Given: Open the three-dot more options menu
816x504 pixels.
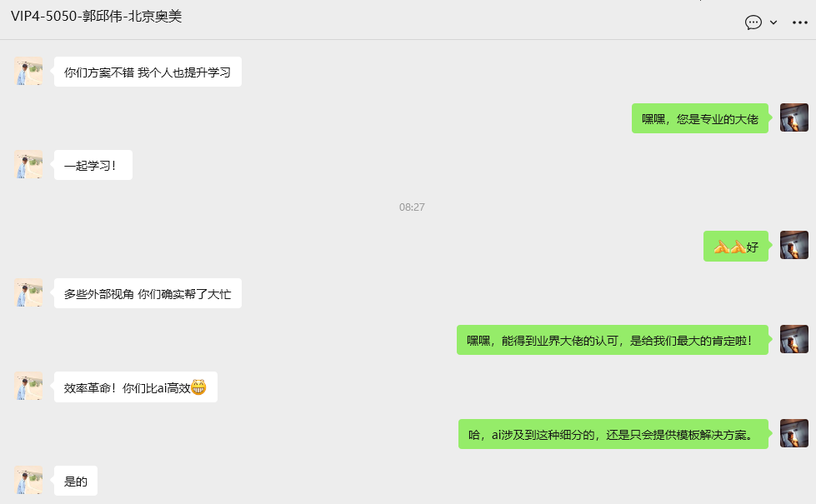Looking at the screenshot, I should pyautogui.click(x=800, y=22).
